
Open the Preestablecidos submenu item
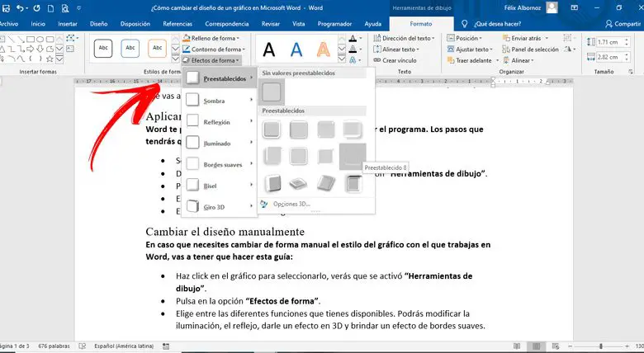point(220,78)
